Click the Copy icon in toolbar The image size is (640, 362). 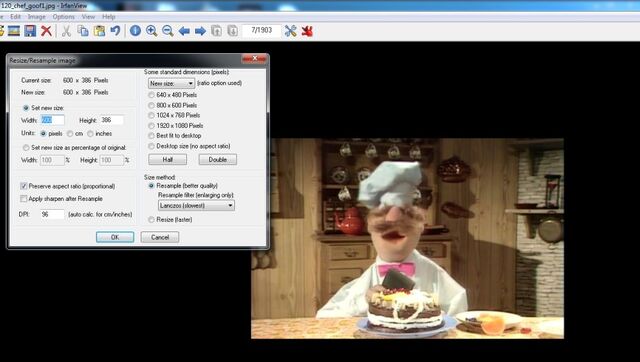[x=83, y=31]
